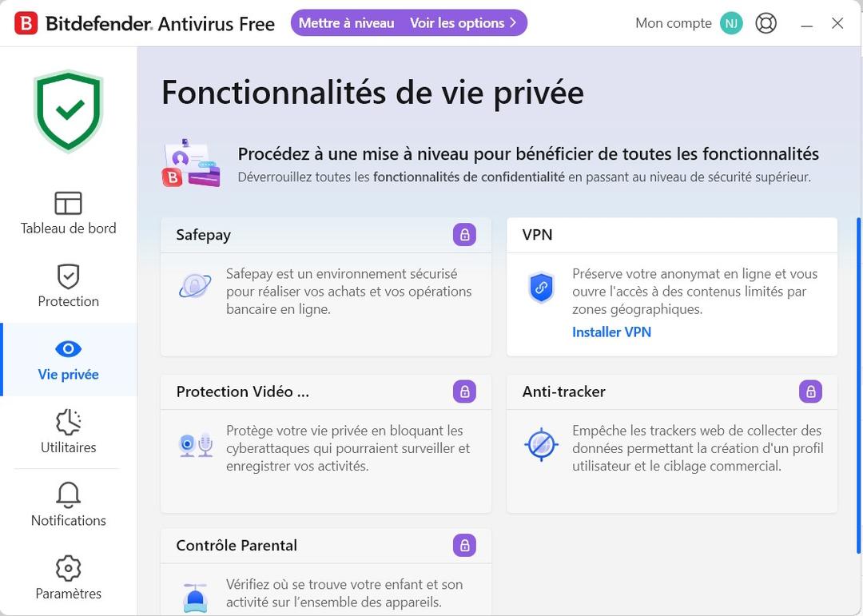Switch to the Vie privée tab

click(x=68, y=360)
